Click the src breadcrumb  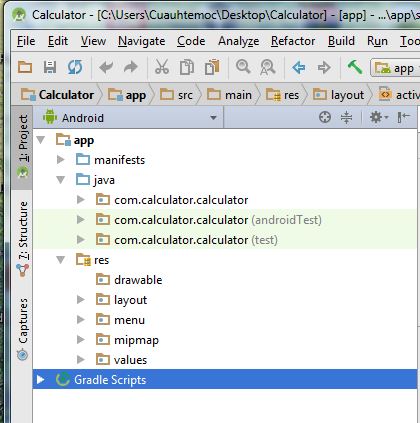tap(176, 95)
